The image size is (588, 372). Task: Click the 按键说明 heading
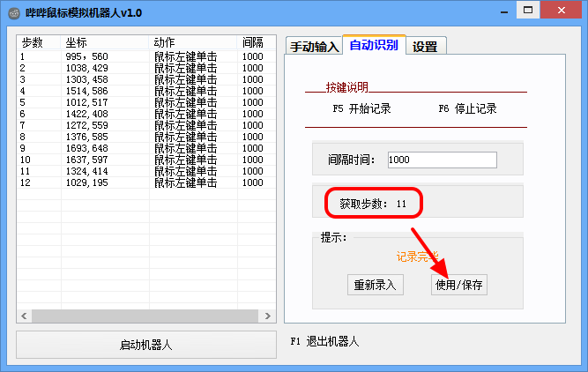tap(346, 87)
